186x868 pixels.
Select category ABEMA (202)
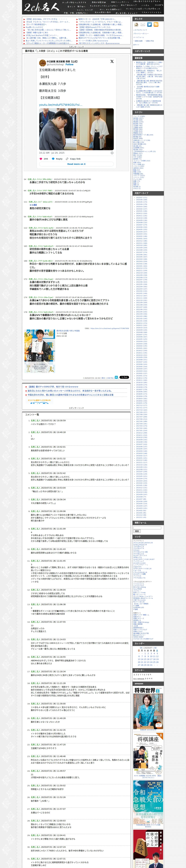coord(138,168)
